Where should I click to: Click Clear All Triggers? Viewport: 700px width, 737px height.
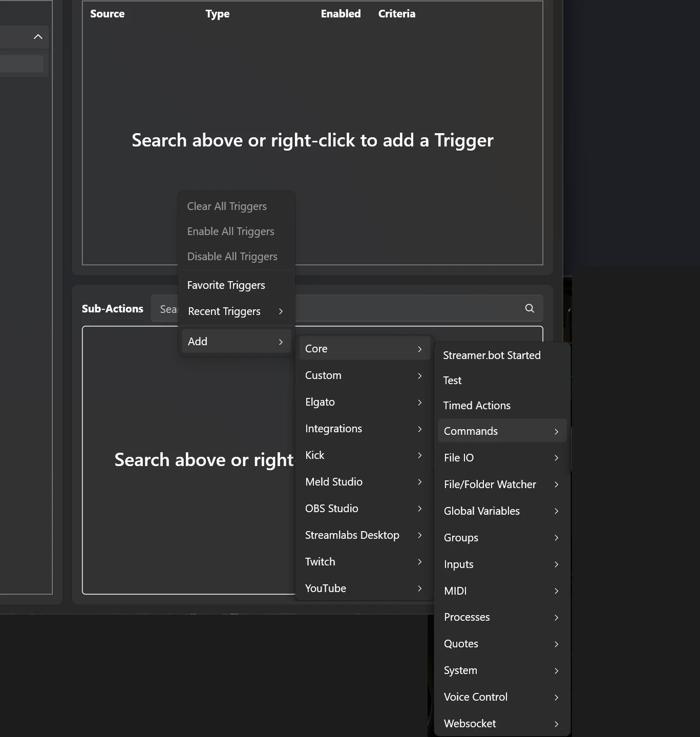click(x=236, y=206)
